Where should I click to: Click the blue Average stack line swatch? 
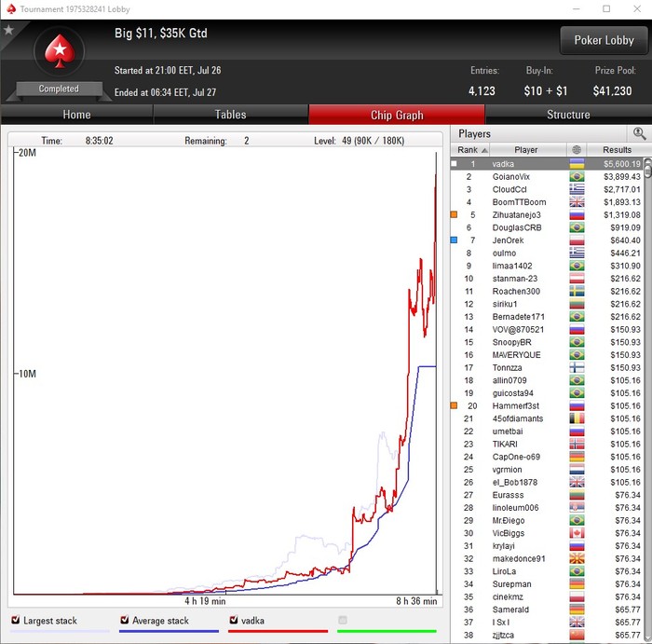(x=169, y=632)
